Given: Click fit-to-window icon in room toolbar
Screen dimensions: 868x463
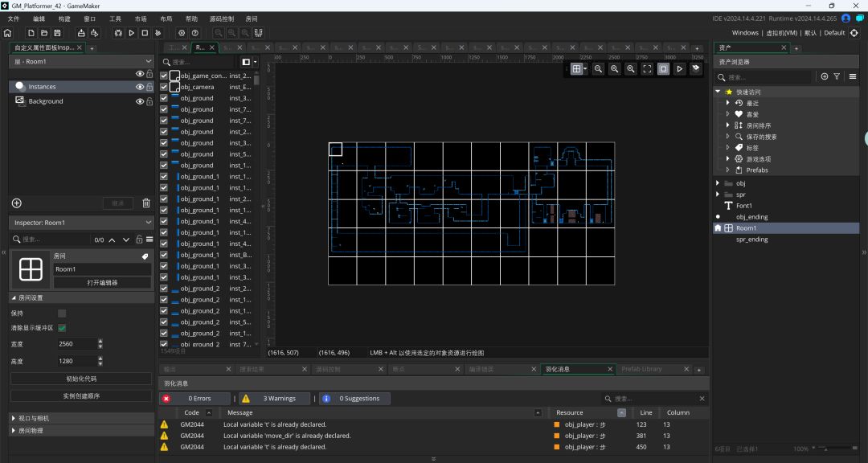Looking at the screenshot, I should (x=647, y=68).
